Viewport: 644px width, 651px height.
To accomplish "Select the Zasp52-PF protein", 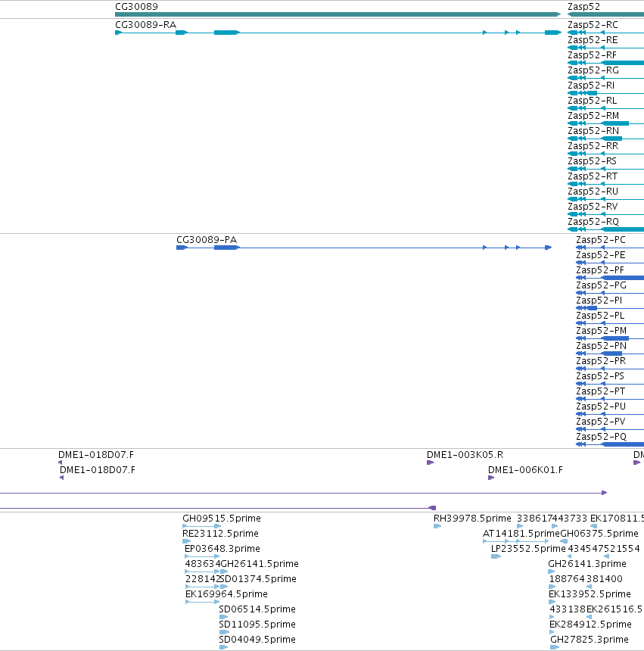I will (x=600, y=270).
